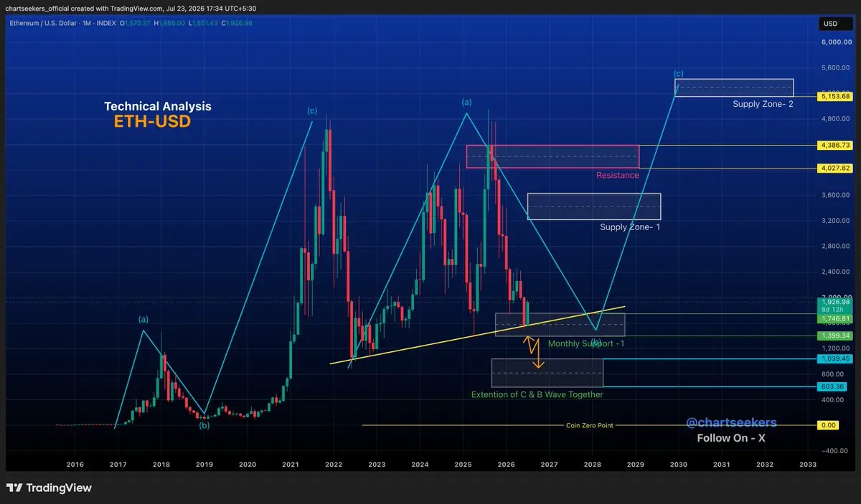Click the low value L1,551.43
The width and height of the screenshot is (861, 504).
(x=204, y=24)
